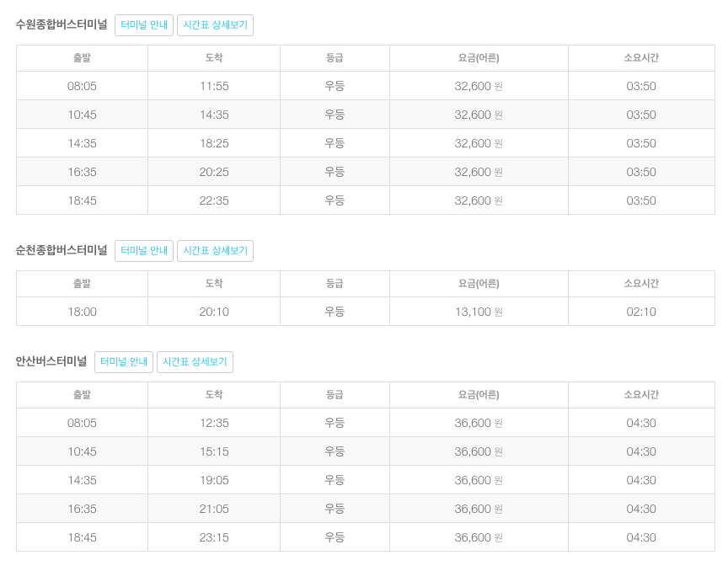728x571 pixels.
Task: Click 03:50 duration in 22:35 arrival row
Action: click(x=641, y=200)
